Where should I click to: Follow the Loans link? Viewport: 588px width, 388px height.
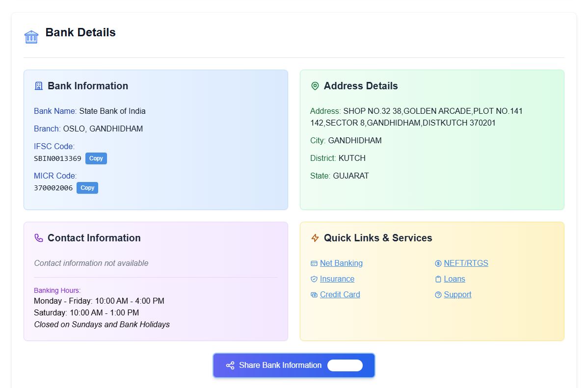454,279
